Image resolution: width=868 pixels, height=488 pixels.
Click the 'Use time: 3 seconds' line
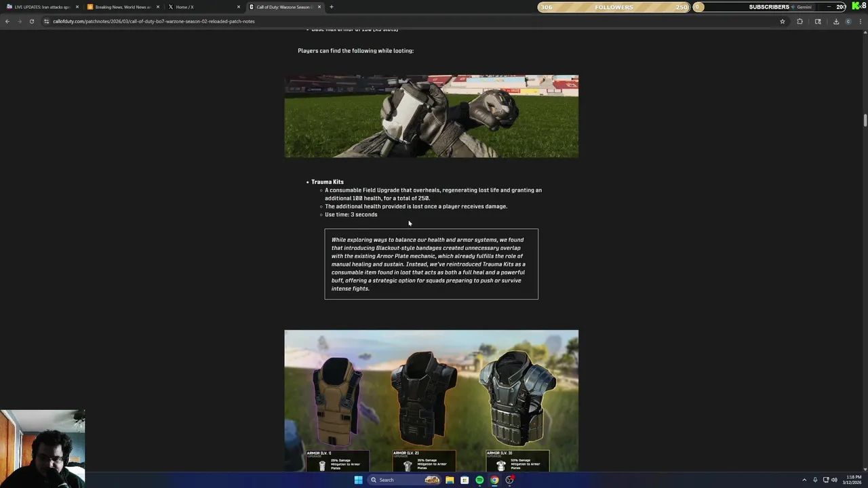pyautogui.click(x=351, y=214)
